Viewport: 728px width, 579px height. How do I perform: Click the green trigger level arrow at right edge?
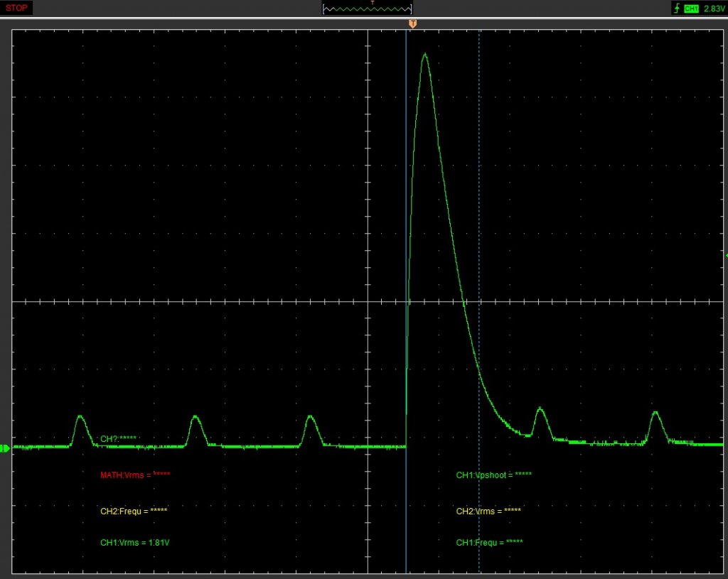point(726,256)
